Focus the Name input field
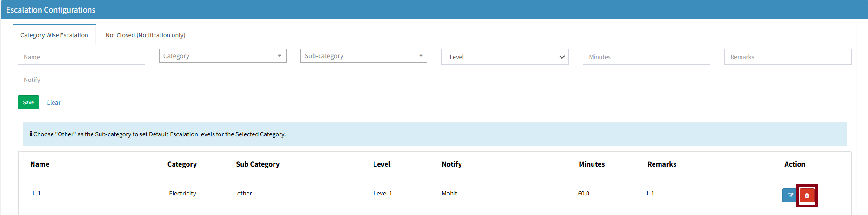This screenshot has height=215, width=868. click(x=81, y=57)
